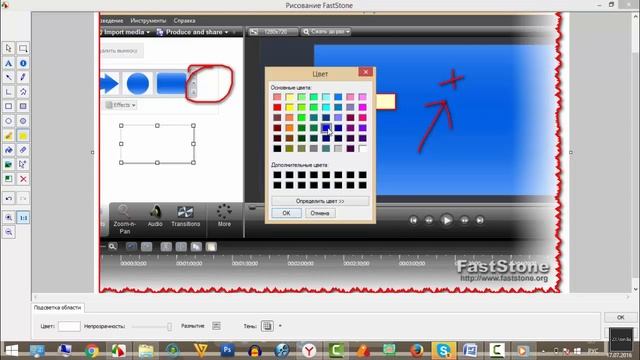Set zoom to 1:1 actual size
Screen dimensions: 640x360
[23, 218]
